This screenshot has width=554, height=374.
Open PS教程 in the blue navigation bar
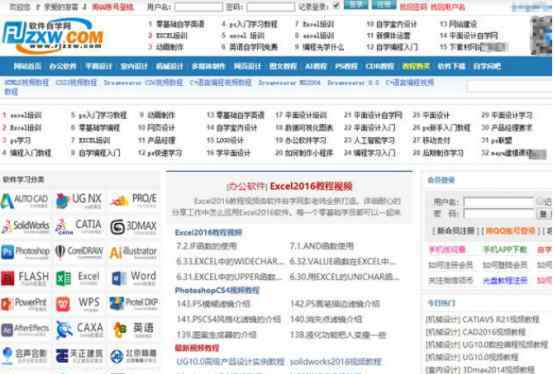pos(346,66)
